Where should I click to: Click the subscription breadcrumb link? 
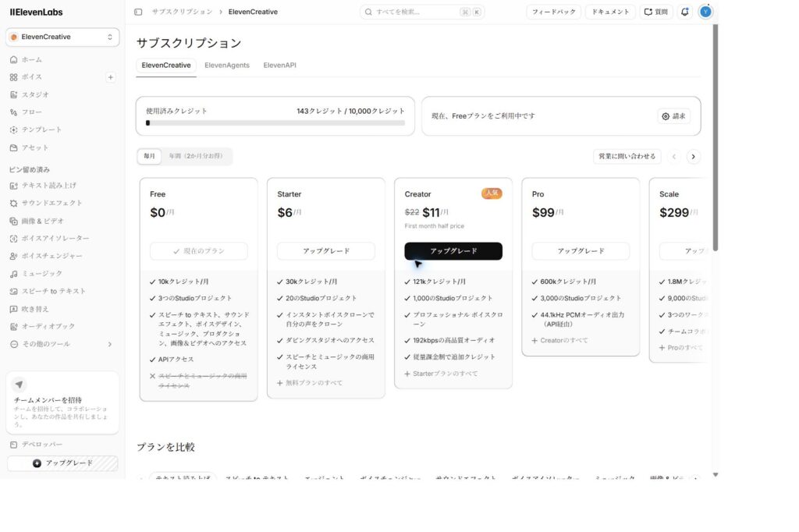tap(182, 12)
